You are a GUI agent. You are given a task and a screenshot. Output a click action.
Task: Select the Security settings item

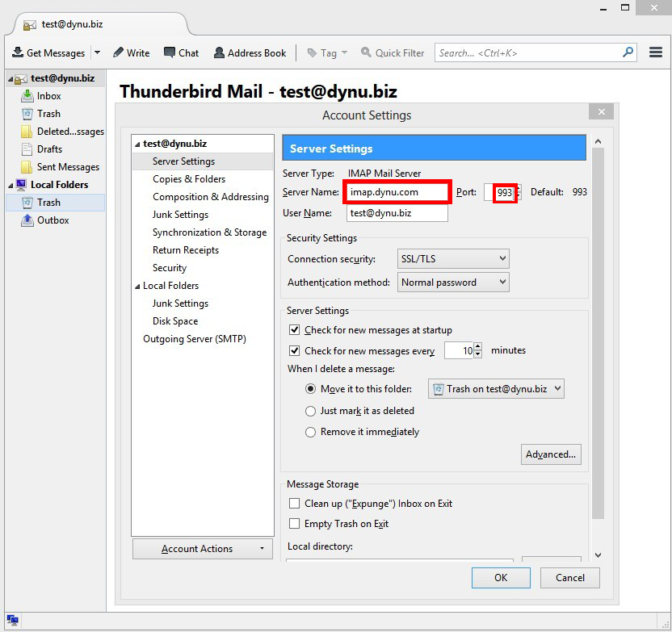(x=170, y=268)
